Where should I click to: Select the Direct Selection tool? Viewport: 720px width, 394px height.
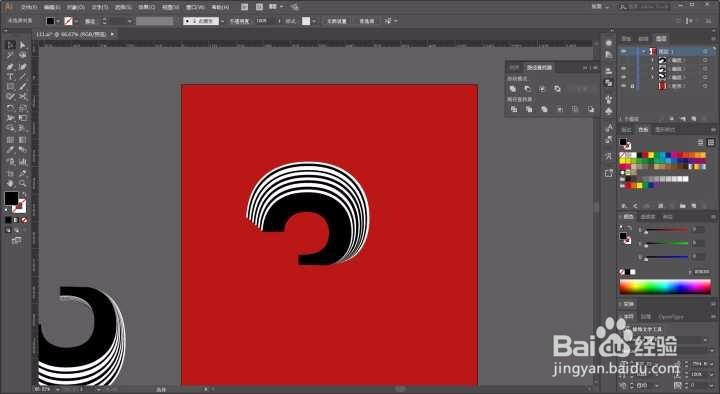click(22, 45)
